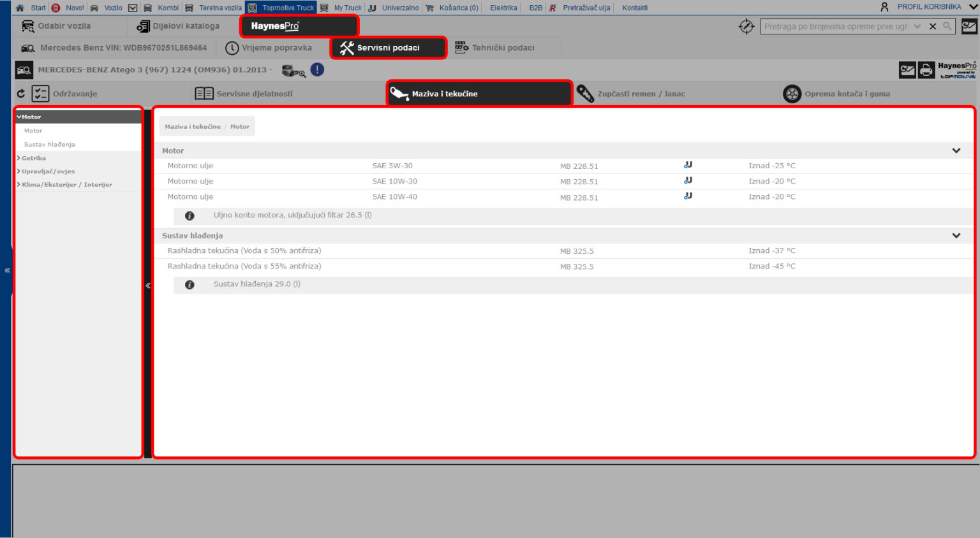Collapse Motor section chevron

(956, 151)
